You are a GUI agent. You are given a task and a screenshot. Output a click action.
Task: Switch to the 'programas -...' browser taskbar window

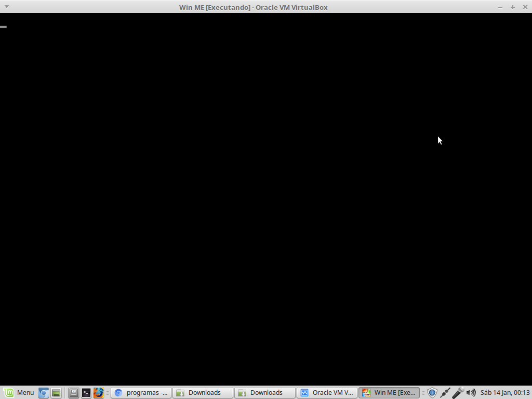pyautogui.click(x=141, y=393)
